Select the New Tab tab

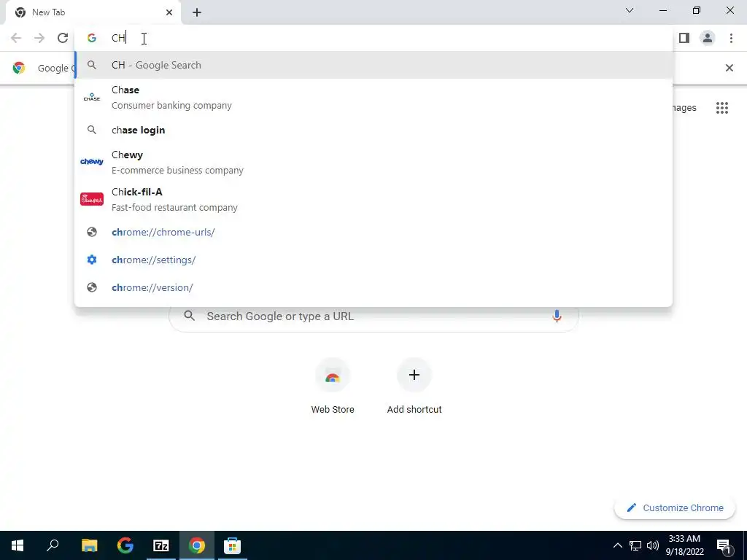93,12
